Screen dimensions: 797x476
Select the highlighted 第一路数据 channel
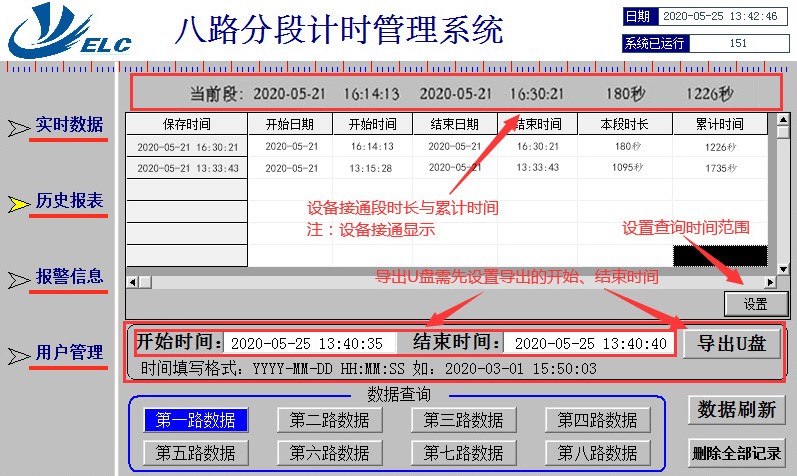pos(195,420)
